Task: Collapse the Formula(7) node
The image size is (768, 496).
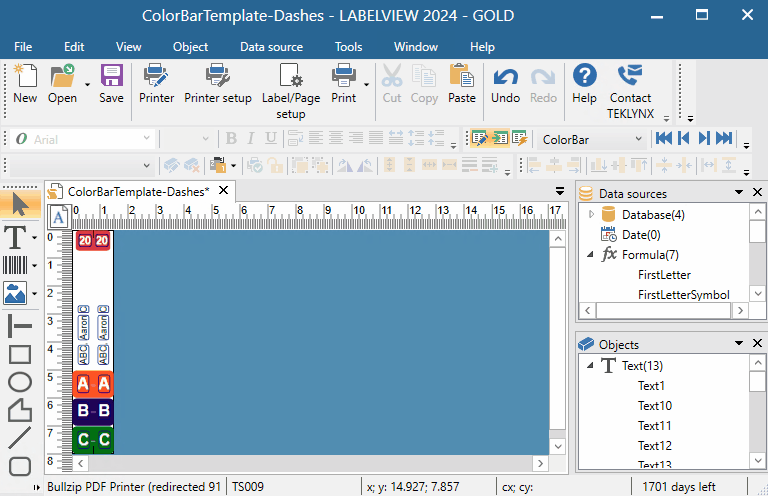Action: tap(591, 254)
